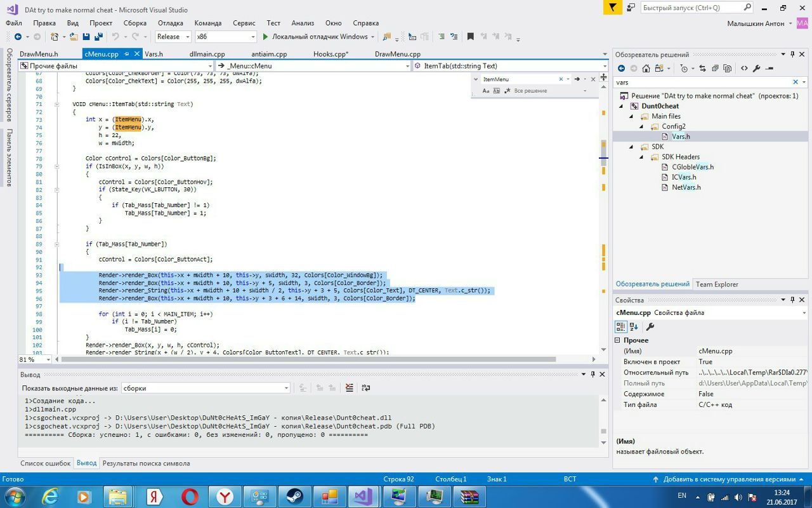Click the bookmark toggle icon in toolbar
The height and width of the screenshot is (508, 812).
pyautogui.click(x=470, y=37)
